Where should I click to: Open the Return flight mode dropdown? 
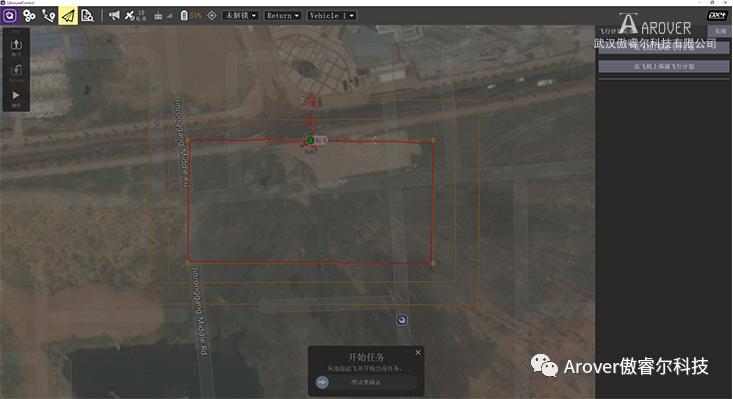[283, 15]
